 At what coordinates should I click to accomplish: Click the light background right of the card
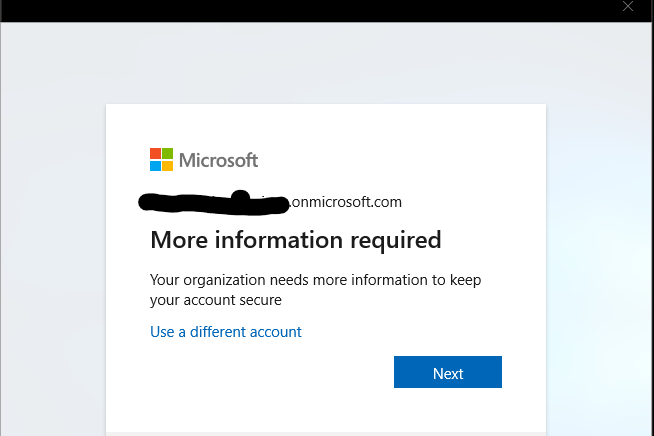[598, 250]
